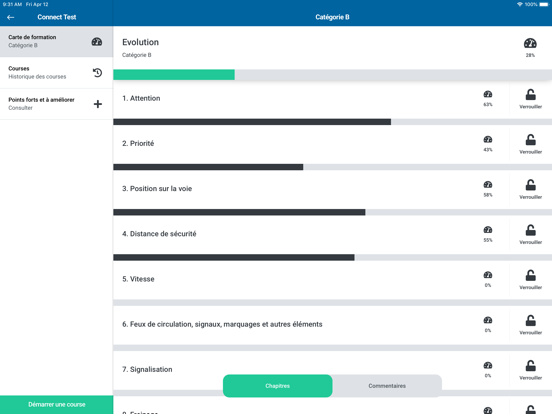
Task: Click the gauge icon for 5. Vitesse
Action: coord(488,275)
